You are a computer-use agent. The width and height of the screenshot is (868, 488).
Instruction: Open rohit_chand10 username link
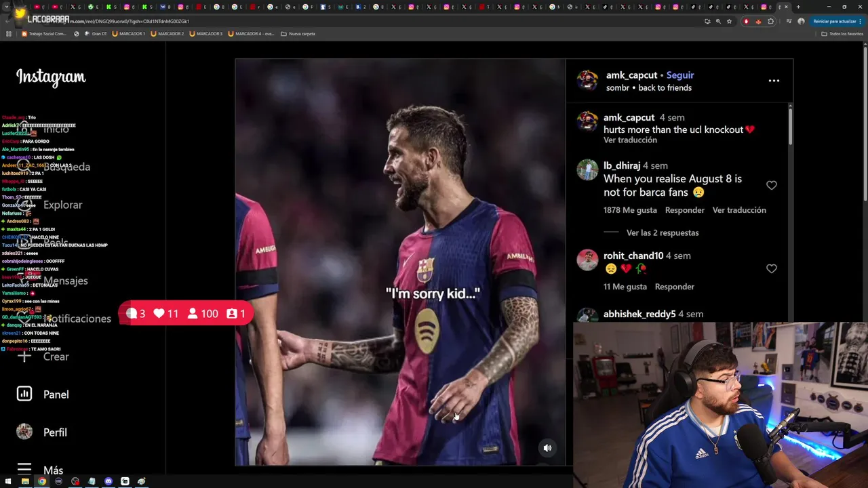tap(633, 256)
